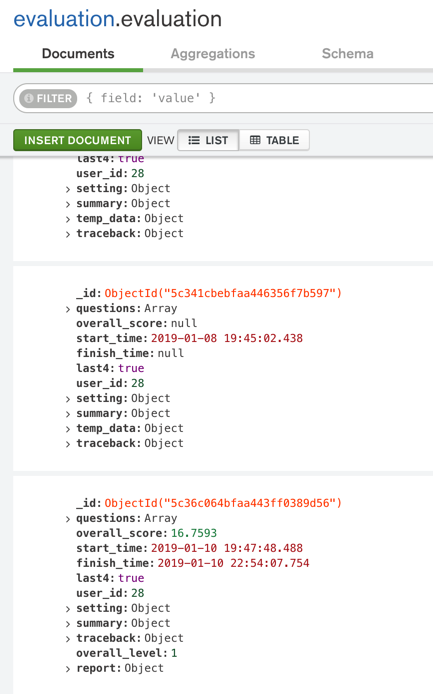
Task: Click the evaluation database link in title
Action: [x=64, y=19]
